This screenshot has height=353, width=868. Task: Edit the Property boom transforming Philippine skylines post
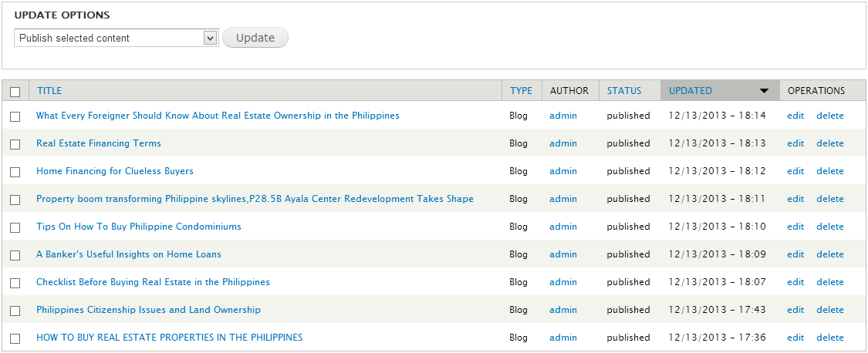pyautogui.click(x=795, y=199)
